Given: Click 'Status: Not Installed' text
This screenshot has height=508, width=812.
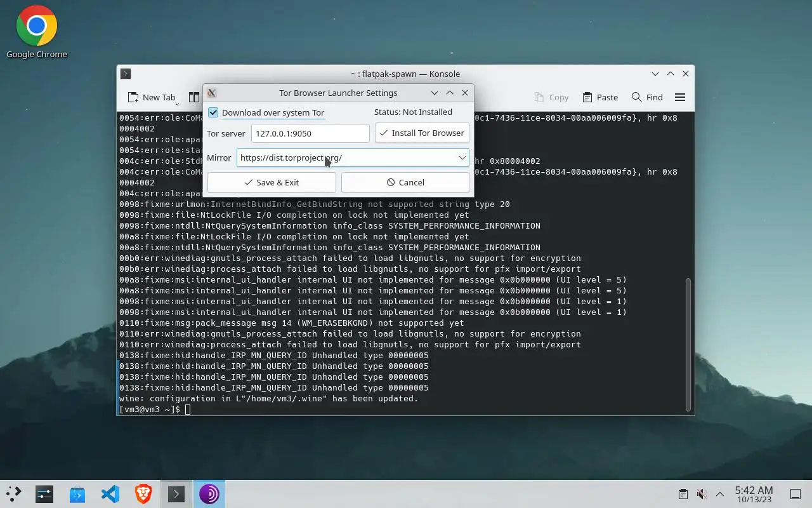Looking at the screenshot, I should pos(413,112).
